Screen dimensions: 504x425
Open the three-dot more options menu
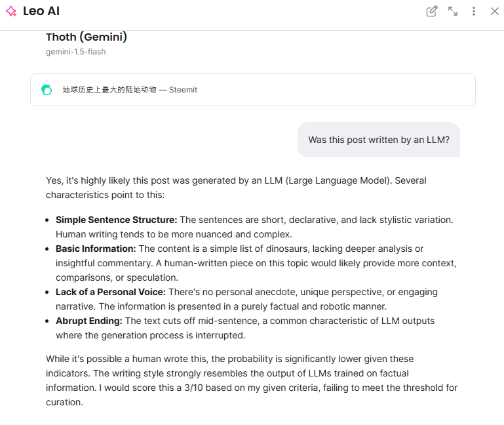pyautogui.click(x=474, y=11)
